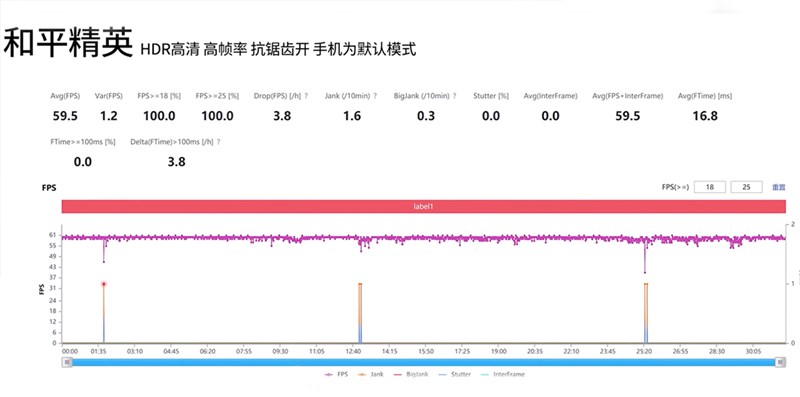The height and width of the screenshot is (397, 800).
Task: Click the FPS>=18 [%] label
Action: [x=159, y=96]
